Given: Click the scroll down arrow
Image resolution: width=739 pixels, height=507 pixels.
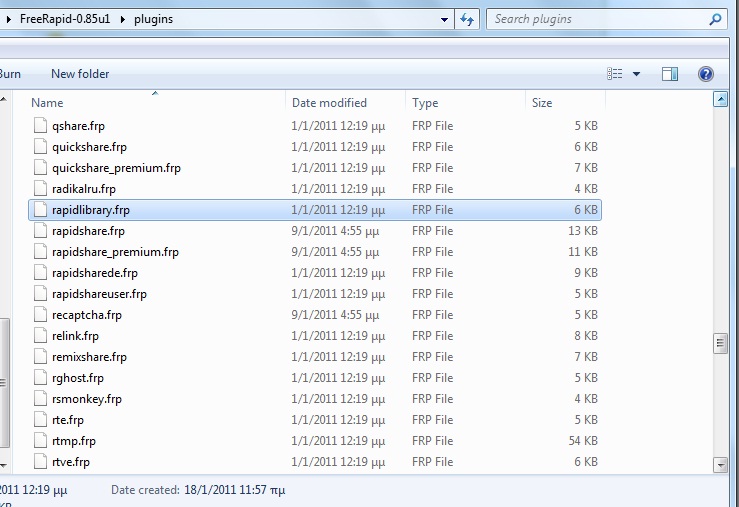Looking at the screenshot, I should coord(719,464).
